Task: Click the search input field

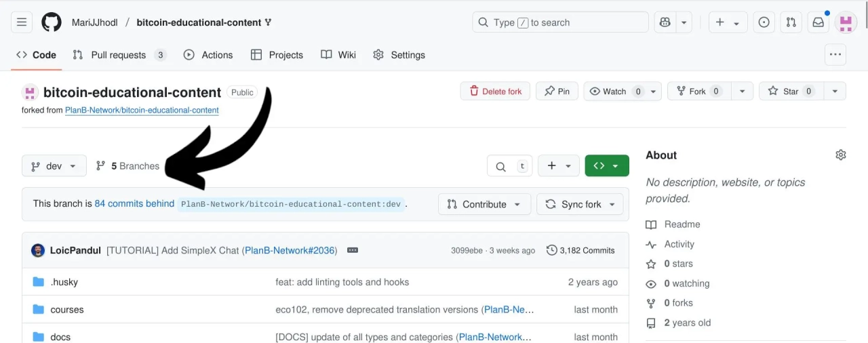Action: (x=560, y=22)
